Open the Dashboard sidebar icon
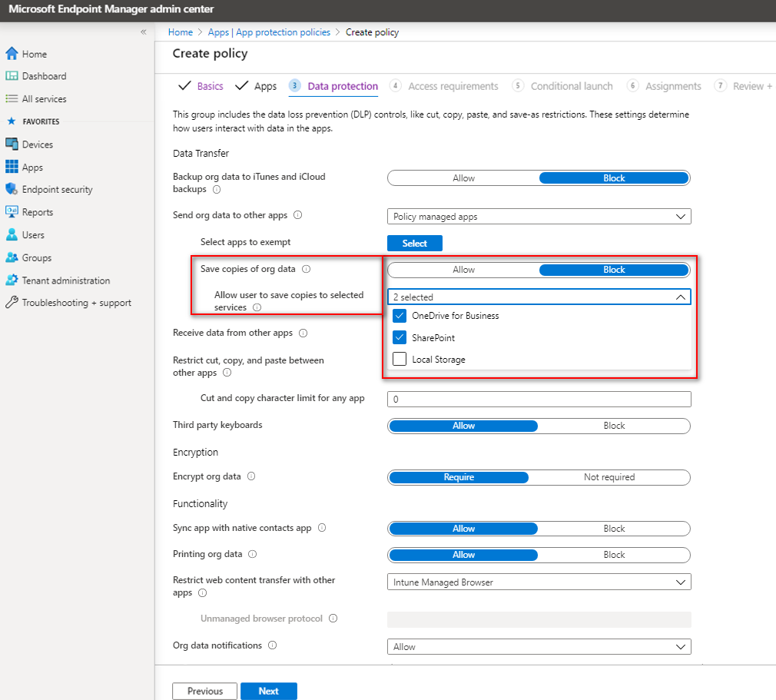The image size is (776, 700). pos(12,76)
